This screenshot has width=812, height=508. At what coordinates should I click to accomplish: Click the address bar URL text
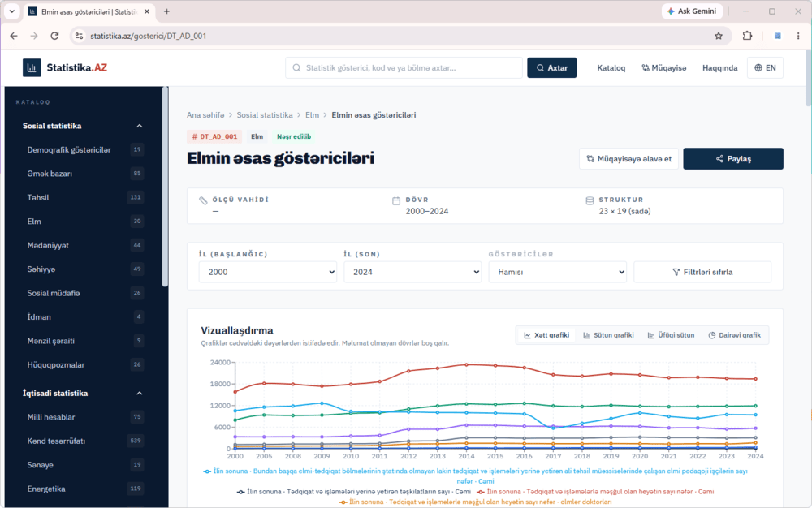148,36
